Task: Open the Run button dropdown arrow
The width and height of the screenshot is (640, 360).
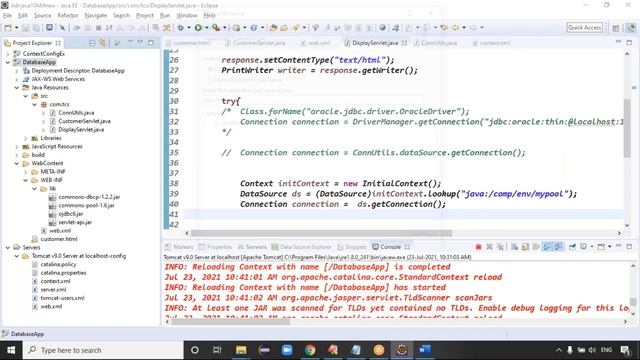Action: tap(206, 27)
